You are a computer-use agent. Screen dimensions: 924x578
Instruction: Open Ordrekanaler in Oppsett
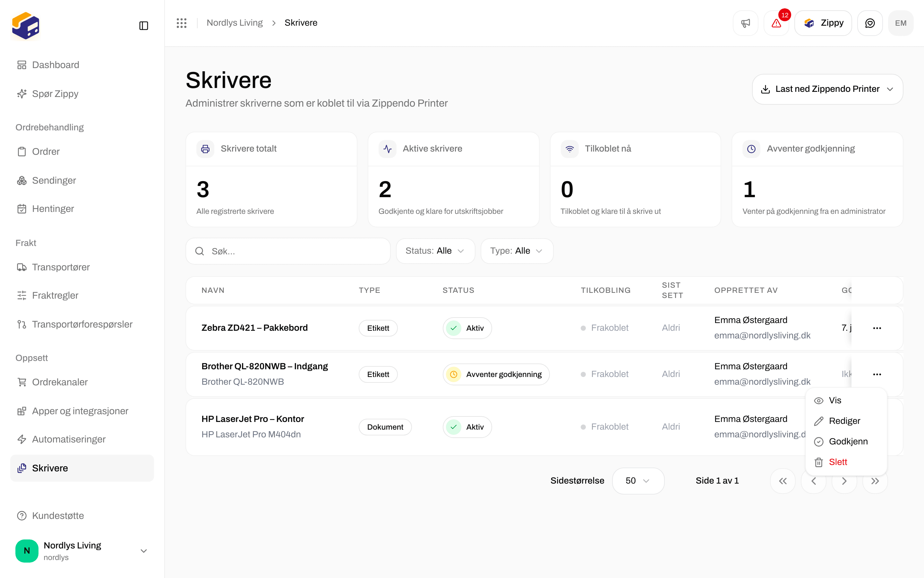coord(82,382)
